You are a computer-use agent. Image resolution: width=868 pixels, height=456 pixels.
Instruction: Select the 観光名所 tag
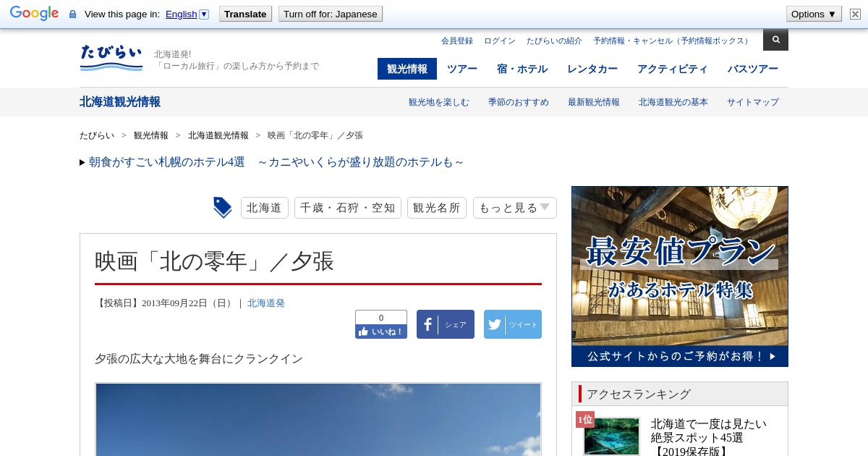click(x=437, y=208)
